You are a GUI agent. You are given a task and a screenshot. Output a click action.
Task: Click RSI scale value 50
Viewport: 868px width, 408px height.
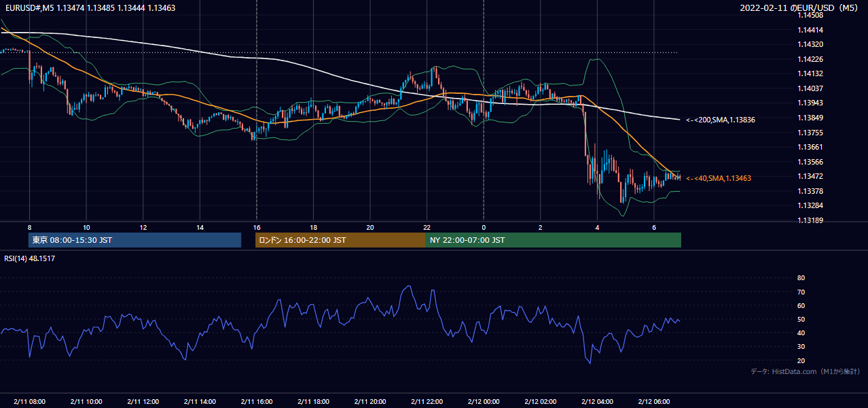(x=801, y=319)
